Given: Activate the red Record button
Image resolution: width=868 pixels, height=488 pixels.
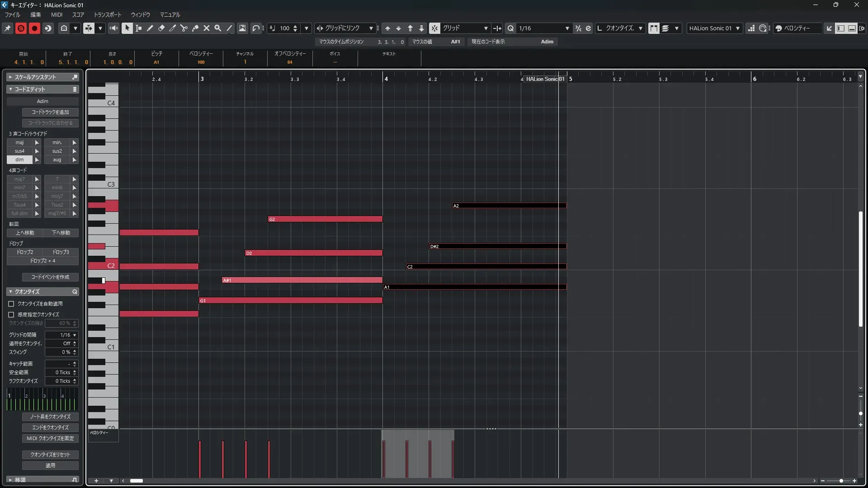Looking at the screenshot, I should [x=34, y=28].
